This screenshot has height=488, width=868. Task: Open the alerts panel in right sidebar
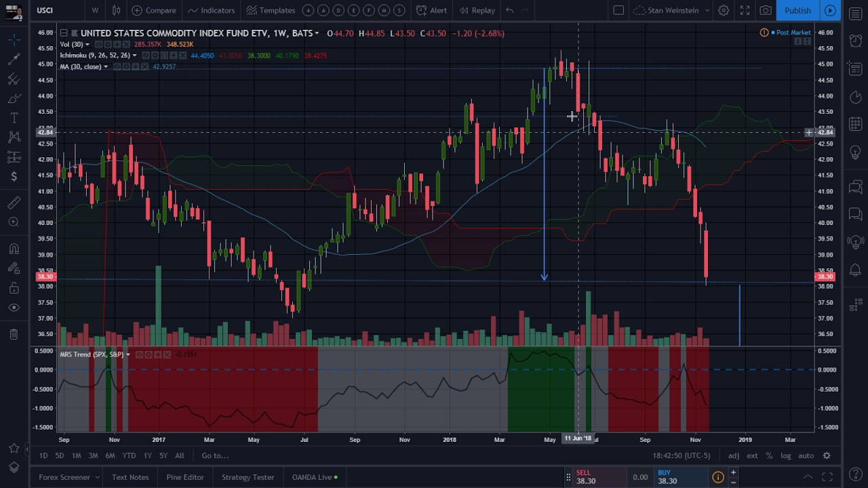855,41
